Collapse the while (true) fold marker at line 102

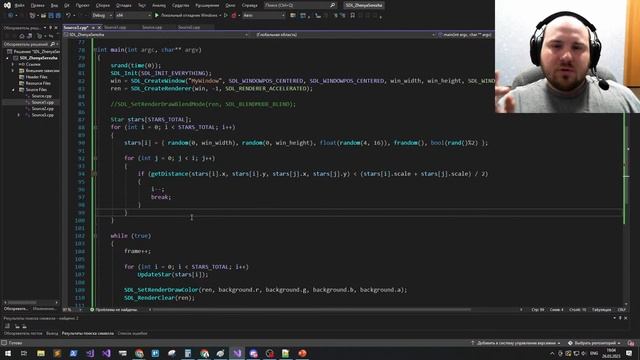point(95,236)
